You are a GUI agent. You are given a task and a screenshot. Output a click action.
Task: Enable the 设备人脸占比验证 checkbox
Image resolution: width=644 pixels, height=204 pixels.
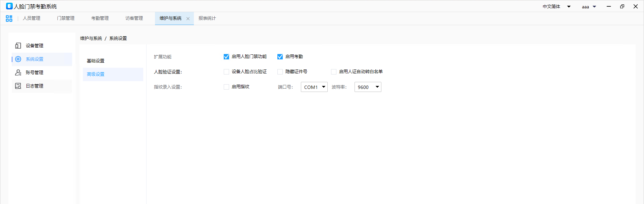pyautogui.click(x=226, y=72)
